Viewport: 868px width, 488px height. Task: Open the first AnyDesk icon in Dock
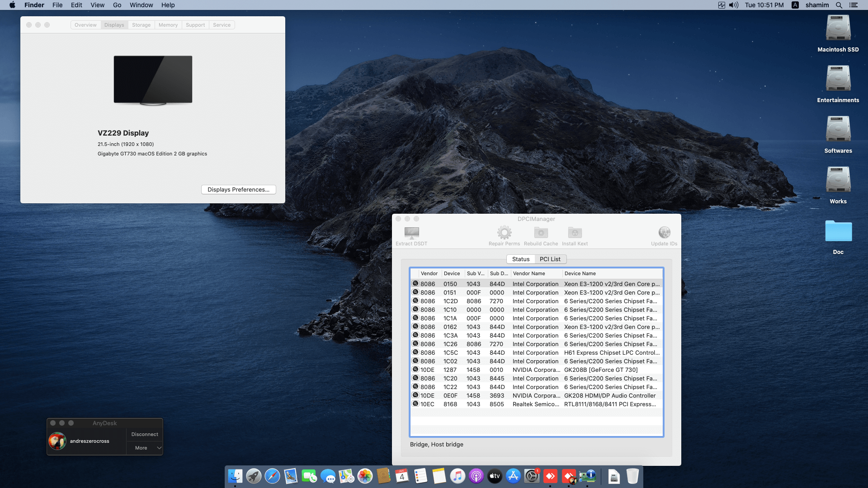(x=550, y=476)
